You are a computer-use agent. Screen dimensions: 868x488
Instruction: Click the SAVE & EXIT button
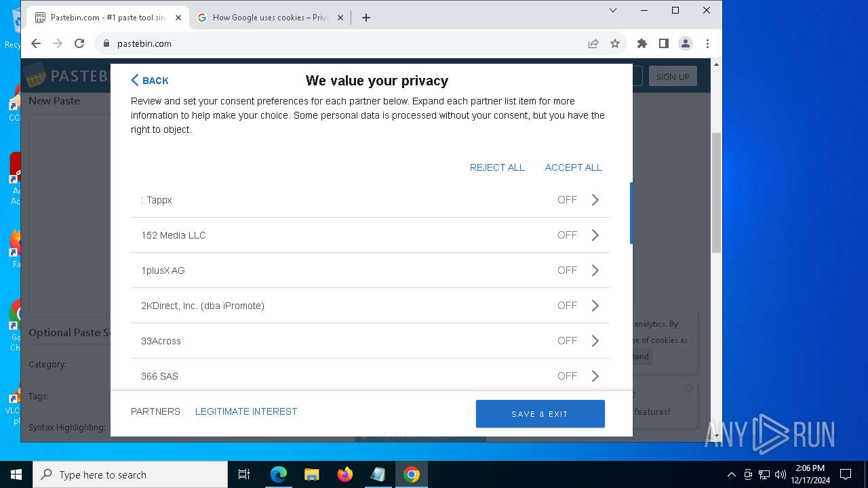540,413
